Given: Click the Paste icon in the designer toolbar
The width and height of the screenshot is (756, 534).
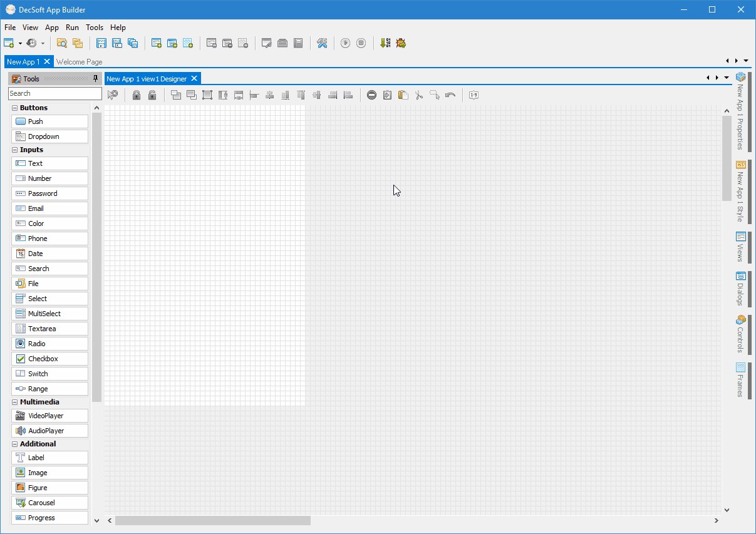Looking at the screenshot, I should [403, 95].
